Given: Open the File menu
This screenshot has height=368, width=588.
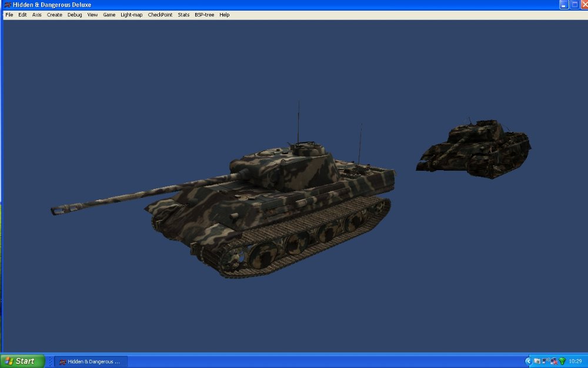Looking at the screenshot, I should point(9,15).
